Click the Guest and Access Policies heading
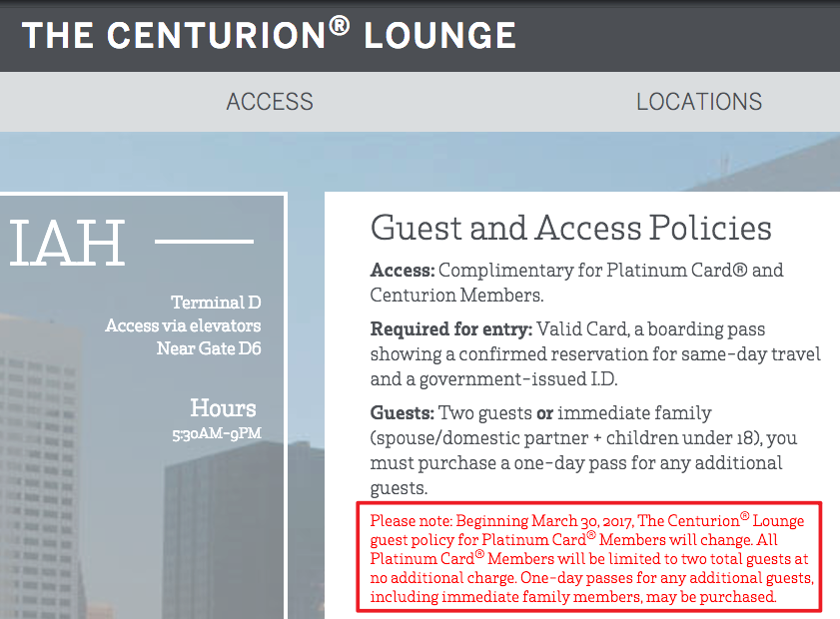The height and width of the screenshot is (619, 840). click(571, 228)
